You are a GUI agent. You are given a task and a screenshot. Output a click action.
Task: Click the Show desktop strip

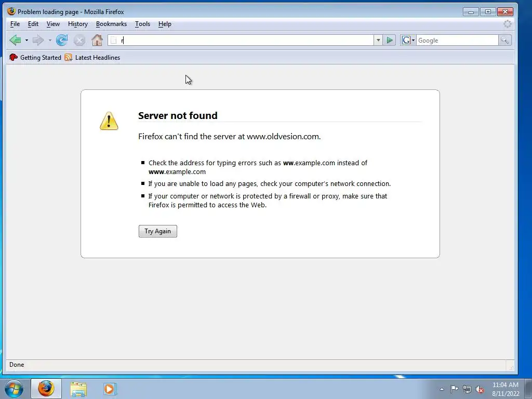click(x=528, y=389)
